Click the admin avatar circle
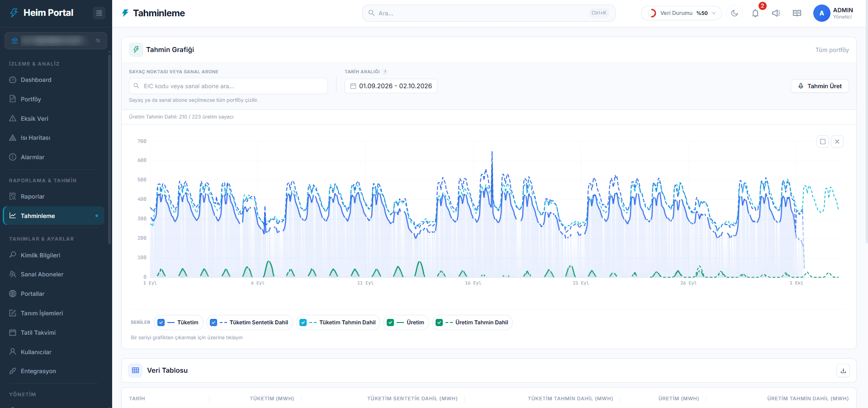Screen dimensions: 868x408 pos(821,13)
